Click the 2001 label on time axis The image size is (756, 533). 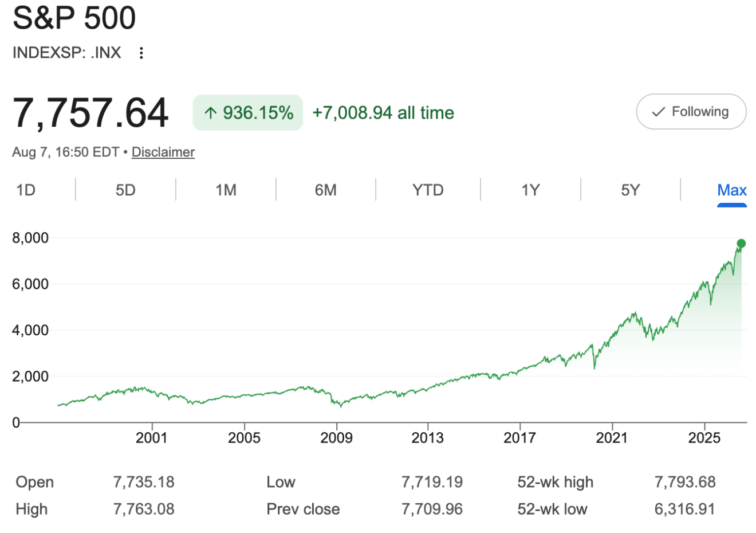point(152,438)
